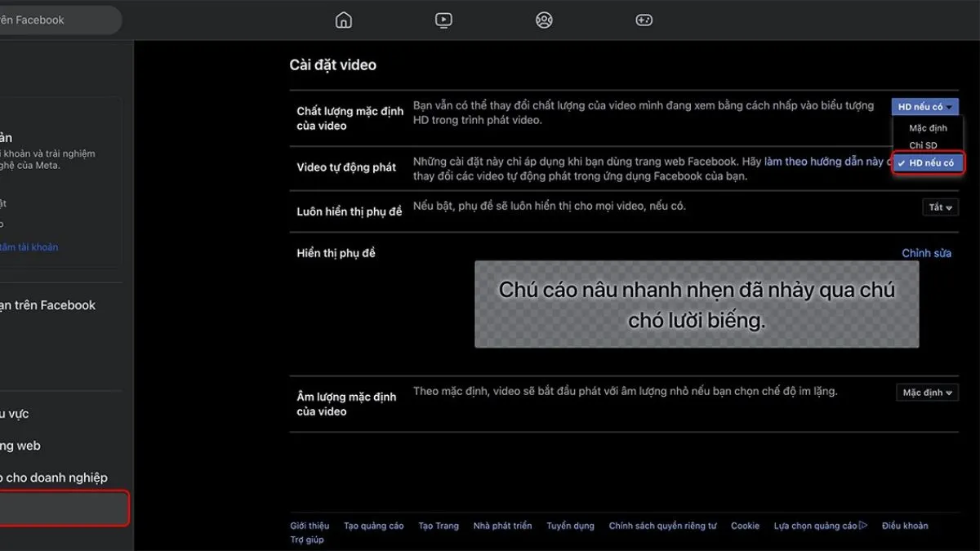Viewport: 980px width, 551px height.
Task: Click the "Cookie" footer link
Action: click(x=745, y=526)
